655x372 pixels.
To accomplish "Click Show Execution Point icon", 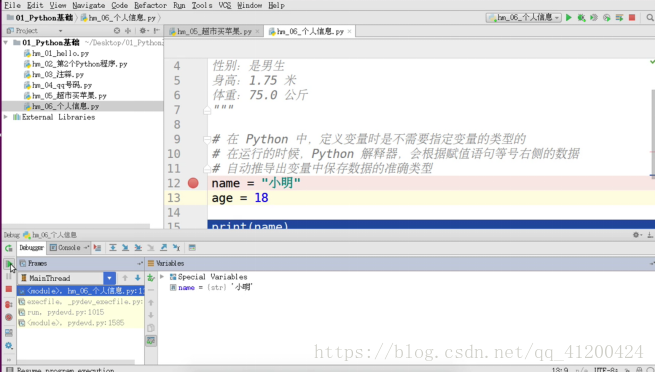I will point(97,248).
